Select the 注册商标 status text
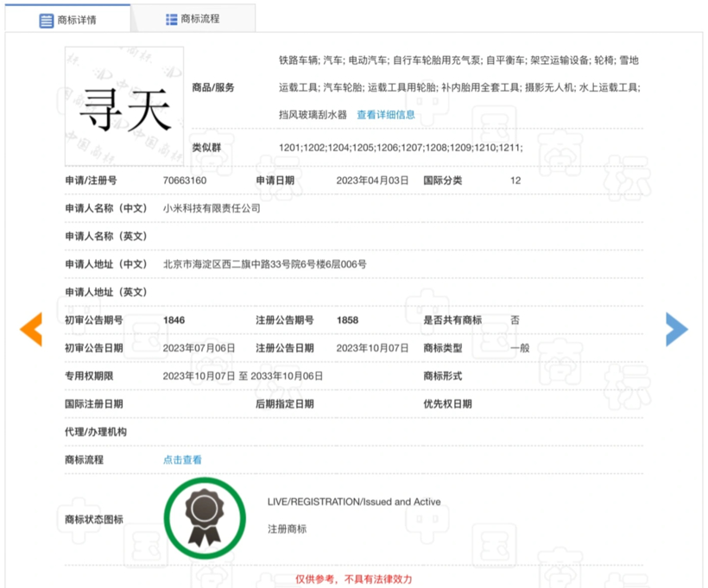Screen dimensions: 708x588 pos(288,528)
